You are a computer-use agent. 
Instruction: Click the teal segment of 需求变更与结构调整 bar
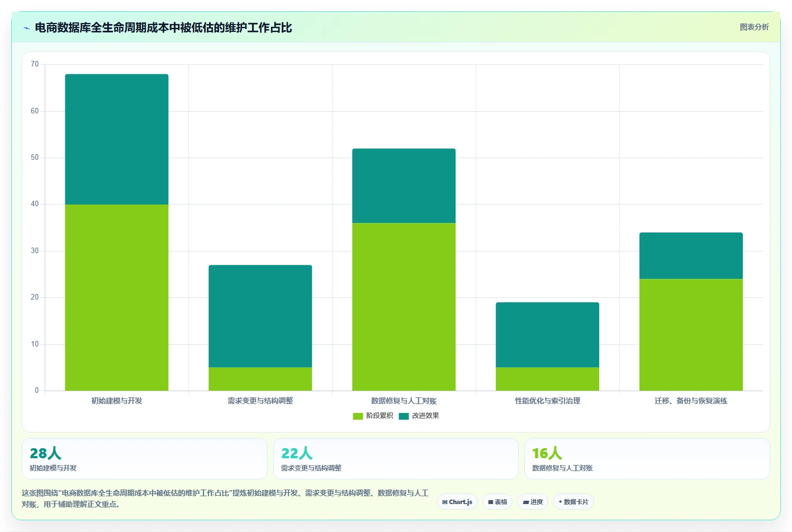pos(260,316)
